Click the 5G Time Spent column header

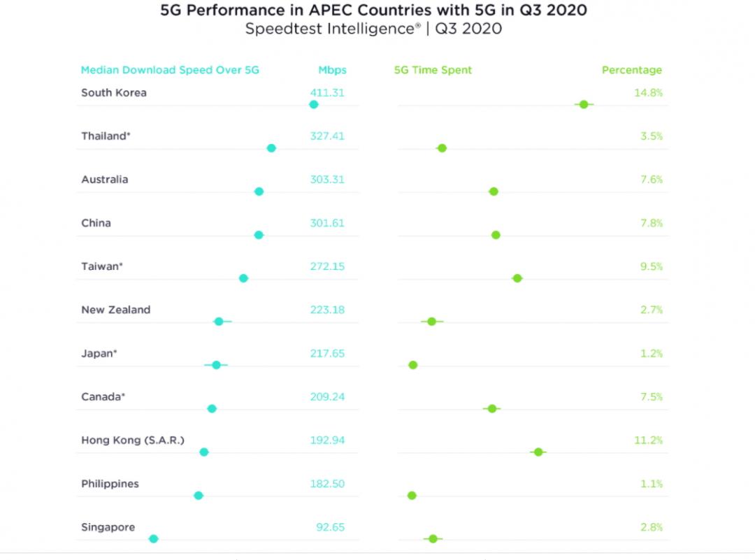click(433, 70)
